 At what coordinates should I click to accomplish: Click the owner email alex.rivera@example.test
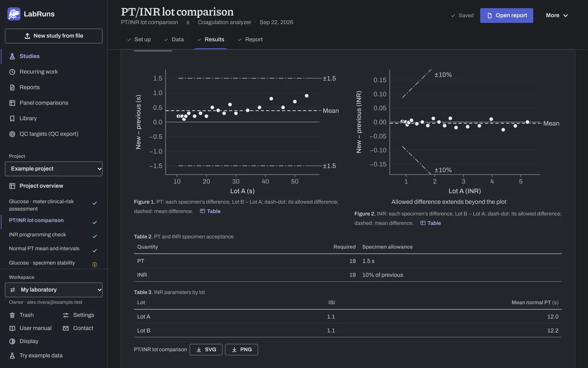tap(55, 303)
